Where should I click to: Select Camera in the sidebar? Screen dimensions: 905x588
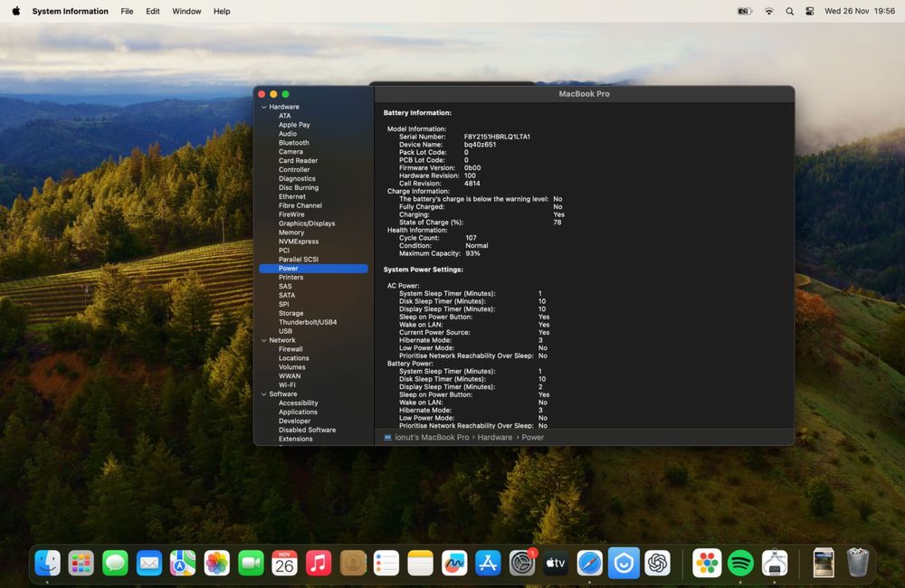pyautogui.click(x=291, y=152)
